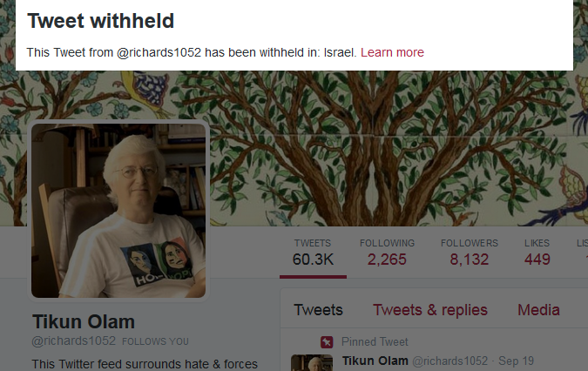Open the Tweets count stat

coord(313,253)
